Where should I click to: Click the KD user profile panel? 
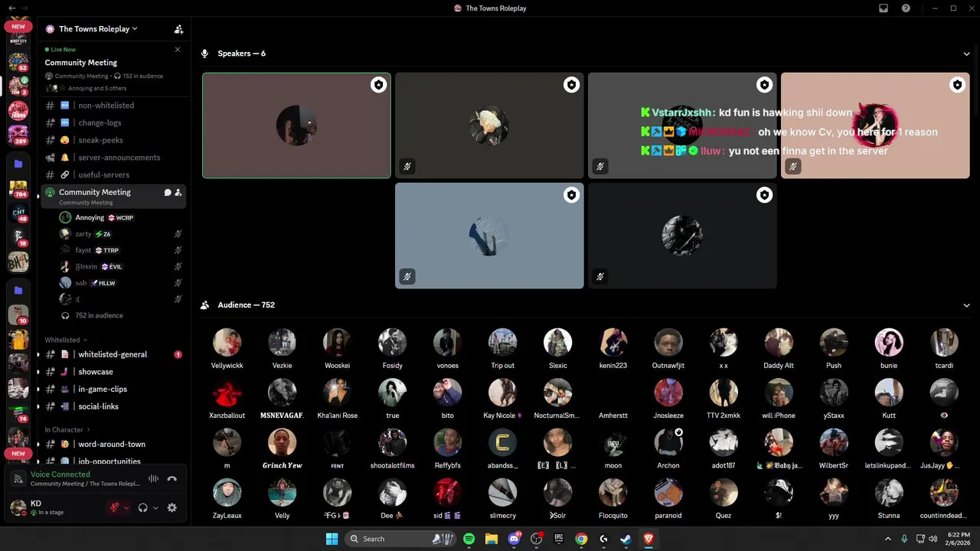click(x=56, y=507)
